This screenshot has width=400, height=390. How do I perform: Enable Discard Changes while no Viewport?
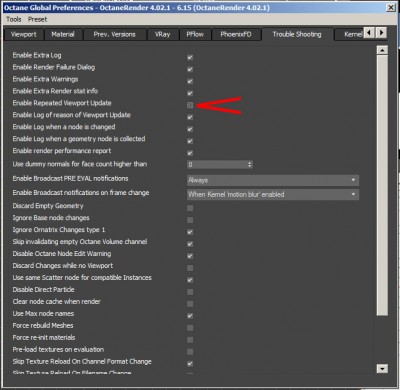(x=190, y=268)
